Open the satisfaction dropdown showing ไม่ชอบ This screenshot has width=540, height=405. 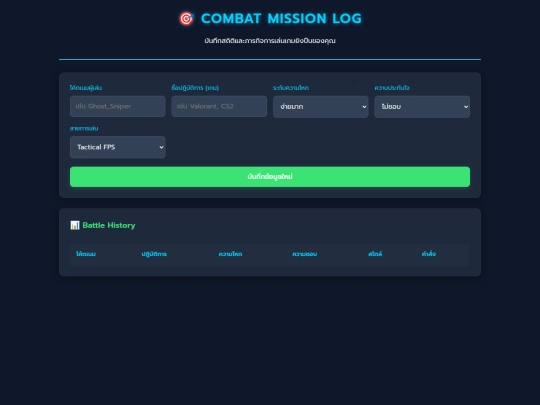click(x=422, y=107)
